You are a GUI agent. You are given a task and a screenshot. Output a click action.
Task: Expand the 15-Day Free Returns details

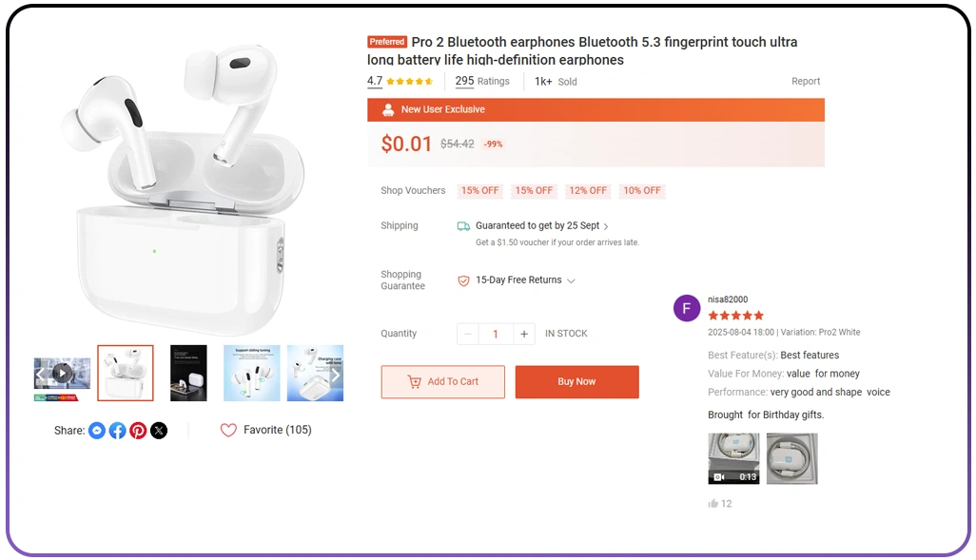(x=569, y=280)
